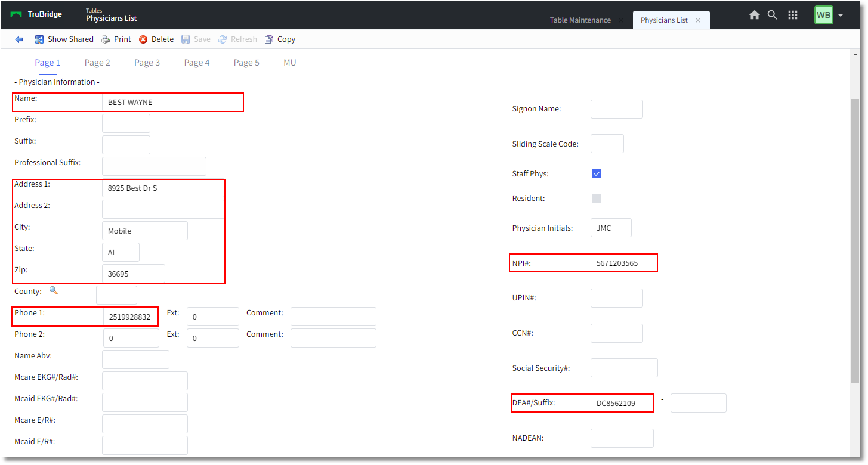
Task: Click the Delete button label
Action: tap(162, 39)
